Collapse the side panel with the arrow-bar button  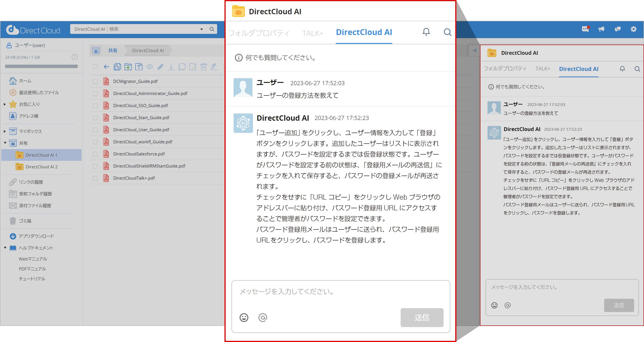point(474,50)
